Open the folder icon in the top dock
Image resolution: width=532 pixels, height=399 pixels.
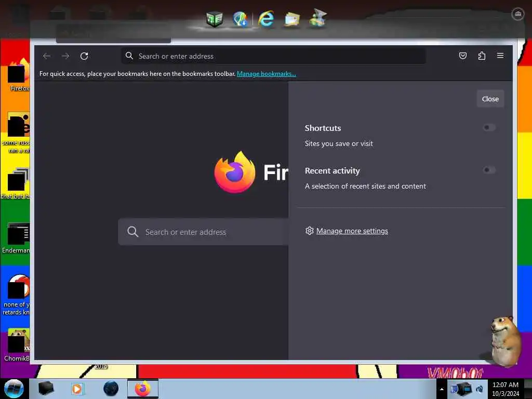(292, 19)
